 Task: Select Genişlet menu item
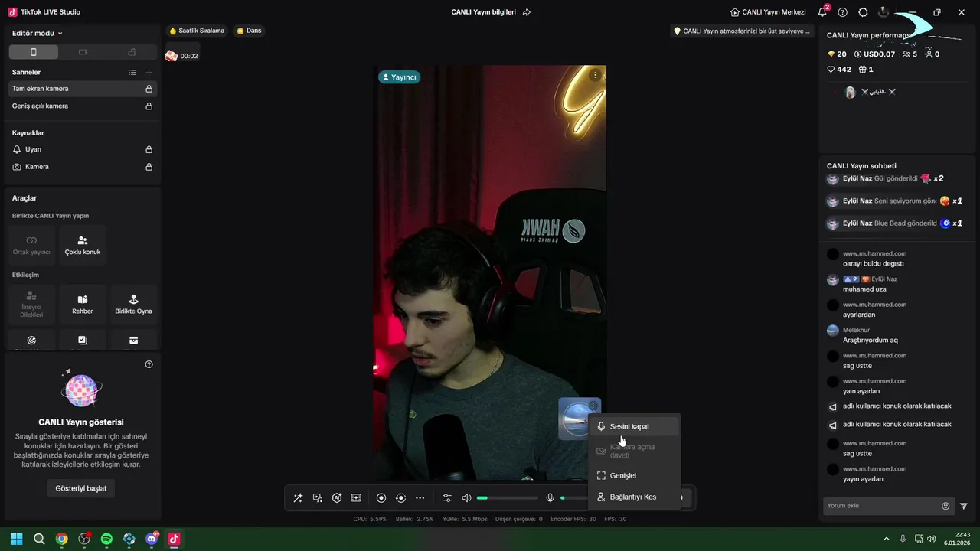634,475
